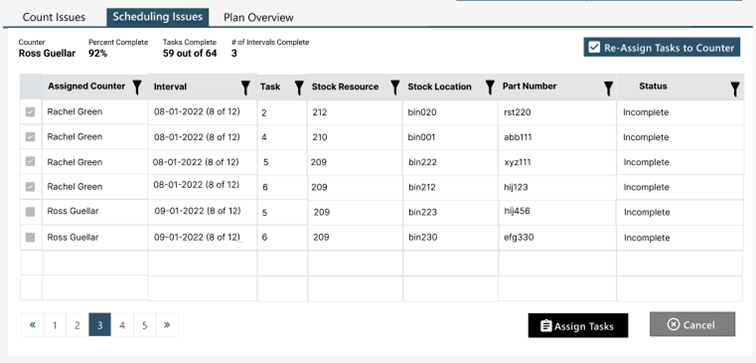The image size is (756, 363).
Task: Click Incomplete status in the efg330 row
Action: [x=647, y=238]
